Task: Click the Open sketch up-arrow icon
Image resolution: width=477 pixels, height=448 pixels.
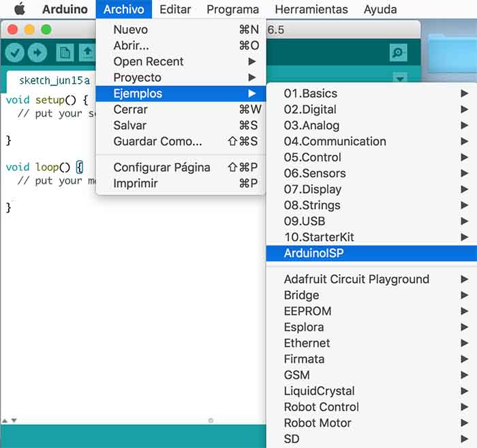Action: (x=88, y=53)
